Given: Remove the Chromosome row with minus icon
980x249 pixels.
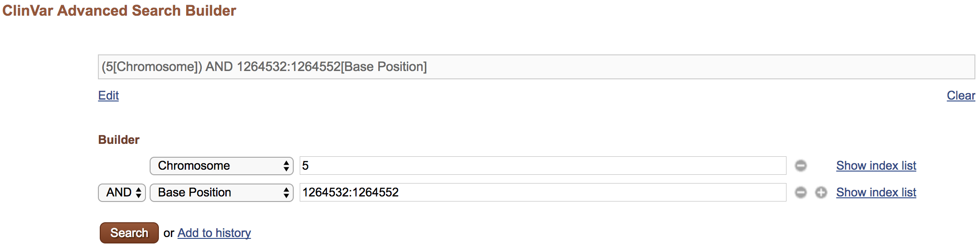Looking at the screenshot, I should pos(801,166).
